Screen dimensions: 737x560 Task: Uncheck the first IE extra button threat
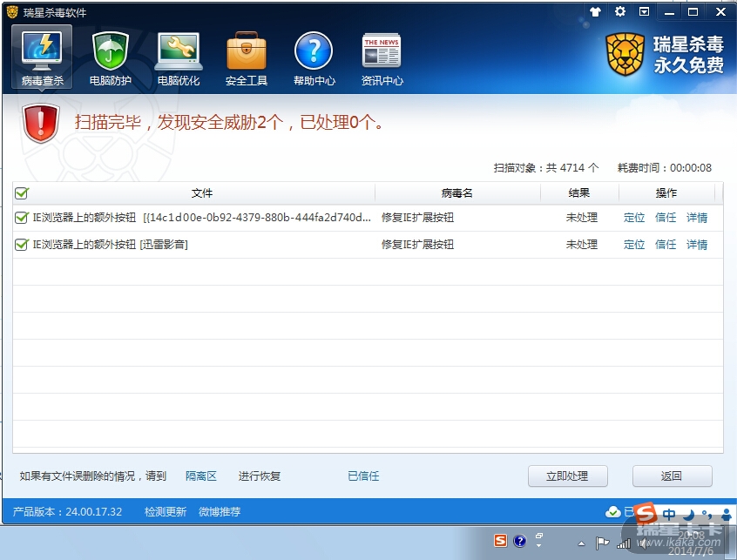22,218
